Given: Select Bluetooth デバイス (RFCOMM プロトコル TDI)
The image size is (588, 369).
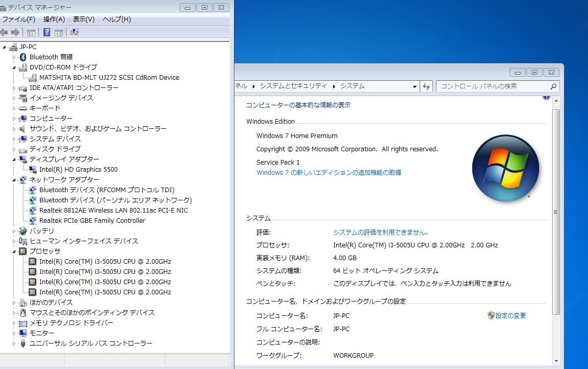Looking at the screenshot, I should tap(107, 190).
